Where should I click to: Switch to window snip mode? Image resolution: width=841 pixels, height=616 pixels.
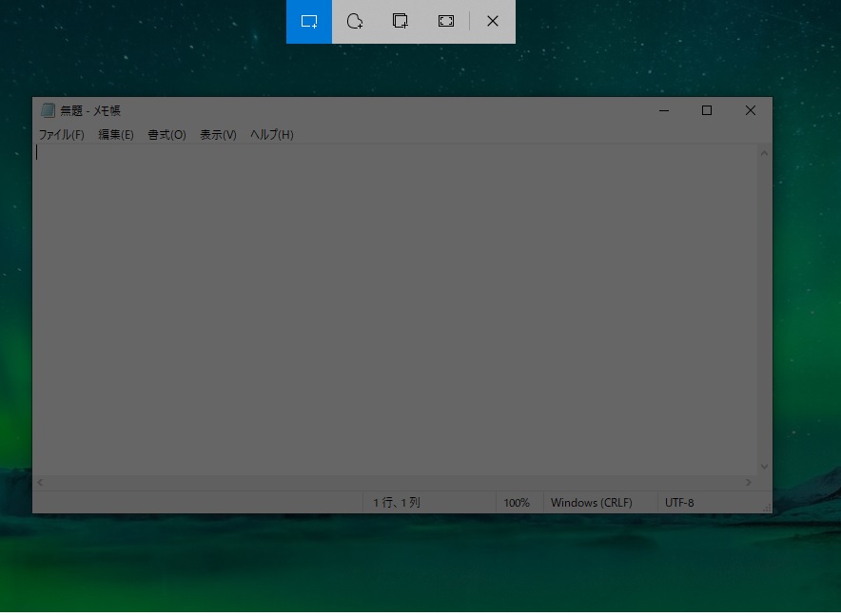click(x=401, y=22)
